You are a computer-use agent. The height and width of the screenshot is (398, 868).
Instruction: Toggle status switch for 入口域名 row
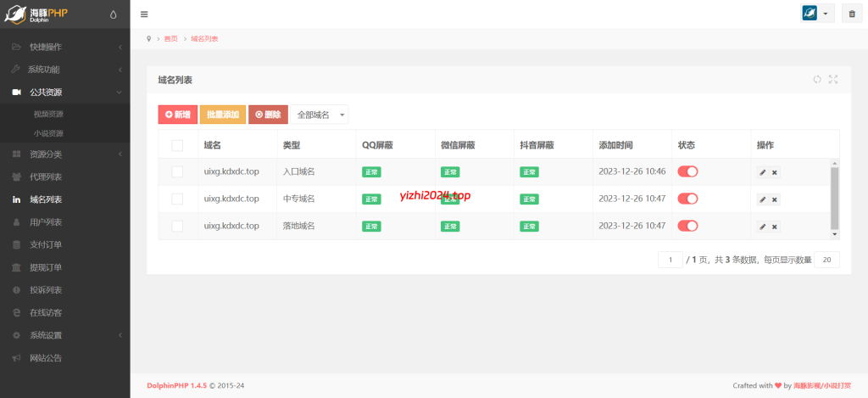coord(687,171)
